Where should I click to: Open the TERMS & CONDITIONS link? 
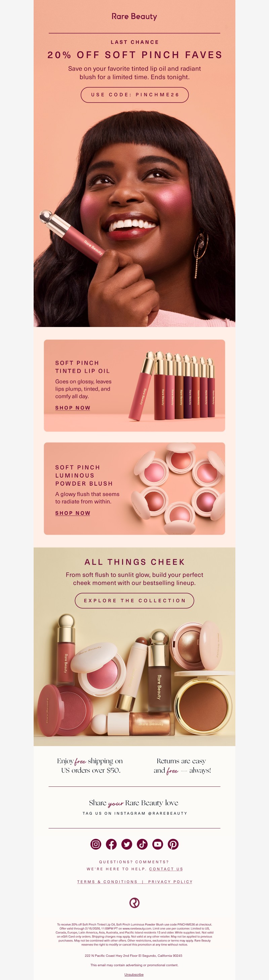pyautogui.click(x=107, y=882)
